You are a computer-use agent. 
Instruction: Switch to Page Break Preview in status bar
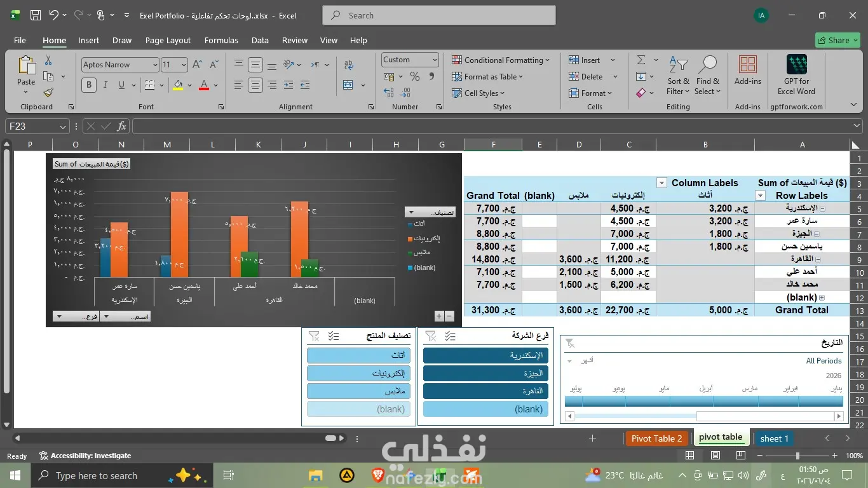[740, 456]
